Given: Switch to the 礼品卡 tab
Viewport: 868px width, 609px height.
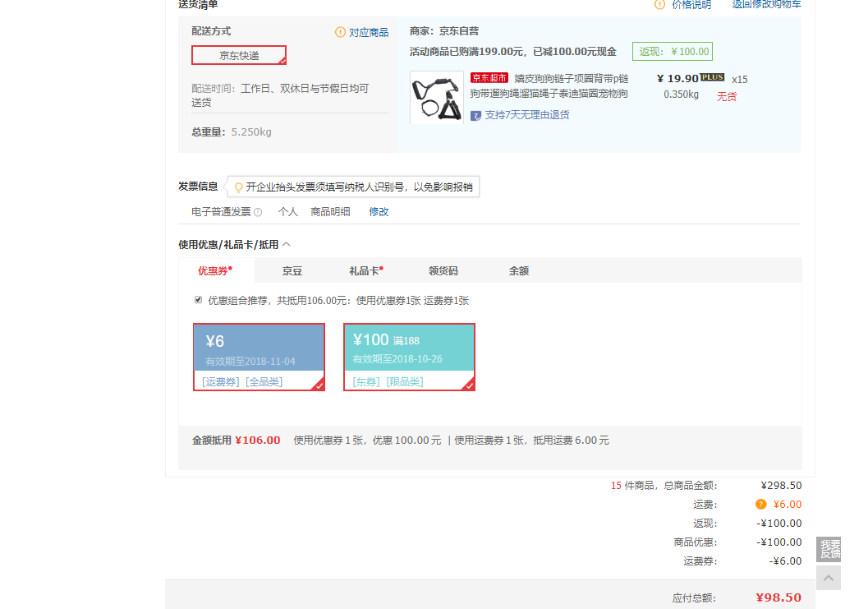Looking at the screenshot, I should tap(366, 271).
